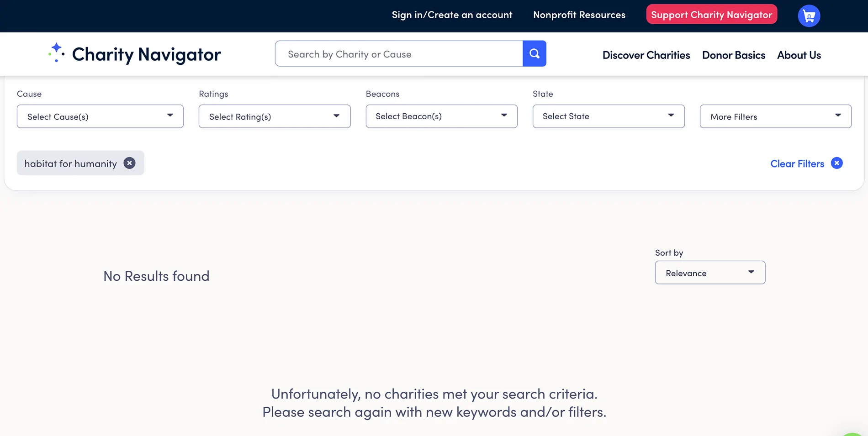Focus the Search by Charity or Cause field
This screenshot has height=436, width=868.
[399, 54]
